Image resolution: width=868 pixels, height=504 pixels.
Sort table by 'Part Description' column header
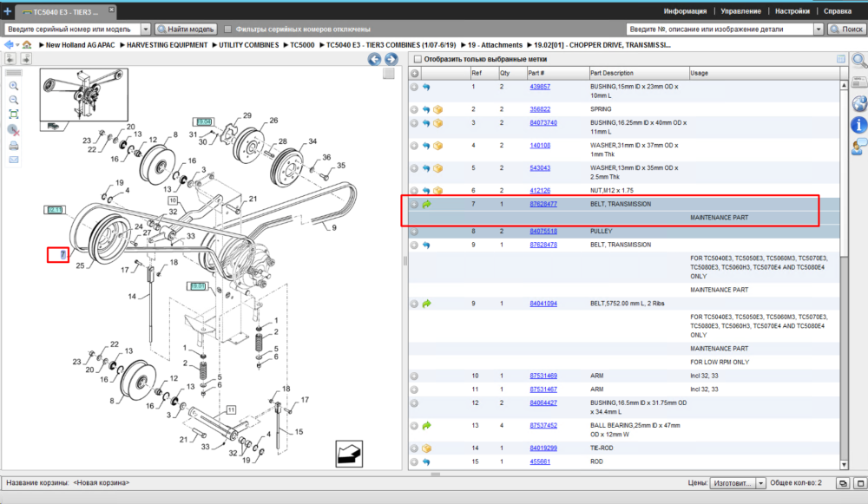pos(638,73)
